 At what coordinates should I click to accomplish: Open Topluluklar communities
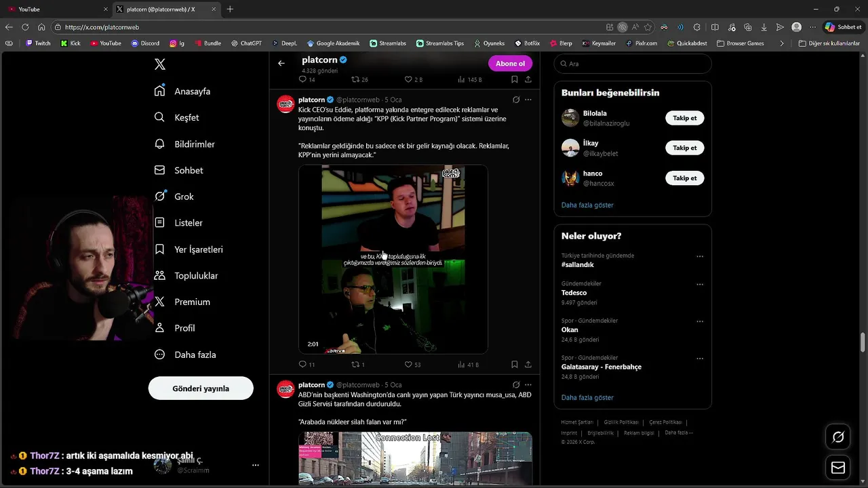(x=186, y=276)
